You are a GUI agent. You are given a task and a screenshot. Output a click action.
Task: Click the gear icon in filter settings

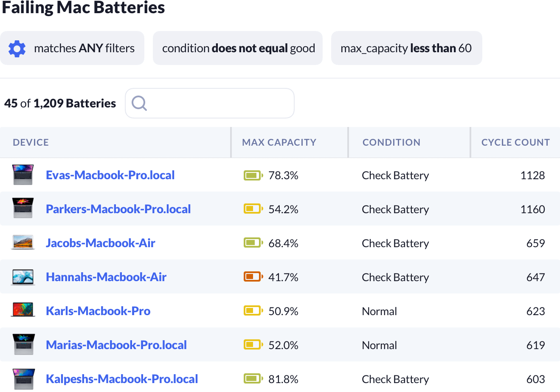(17, 48)
